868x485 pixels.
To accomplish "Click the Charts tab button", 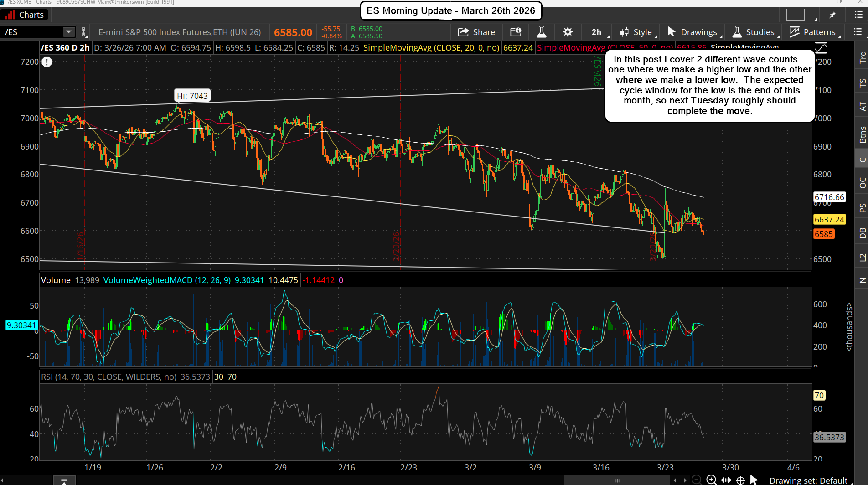I will [x=25, y=15].
